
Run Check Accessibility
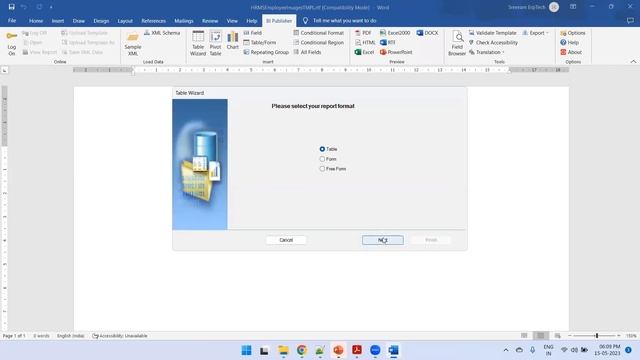point(493,42)
